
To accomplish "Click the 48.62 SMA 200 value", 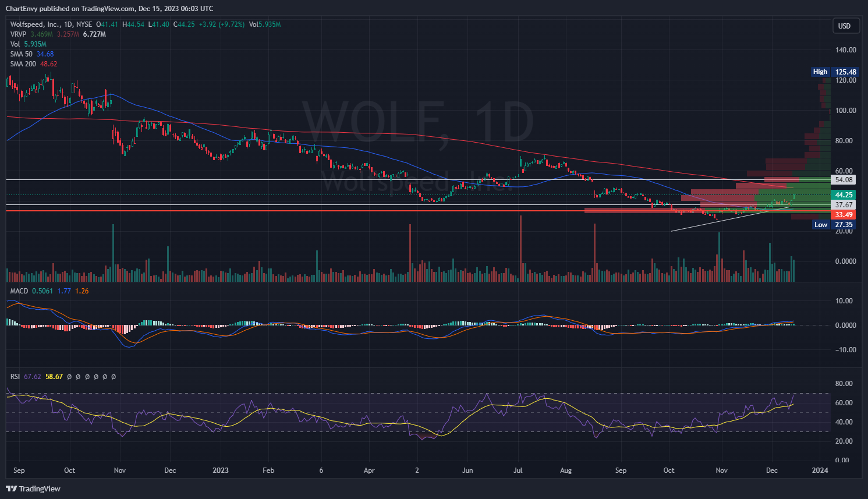I will click(49, 64).
